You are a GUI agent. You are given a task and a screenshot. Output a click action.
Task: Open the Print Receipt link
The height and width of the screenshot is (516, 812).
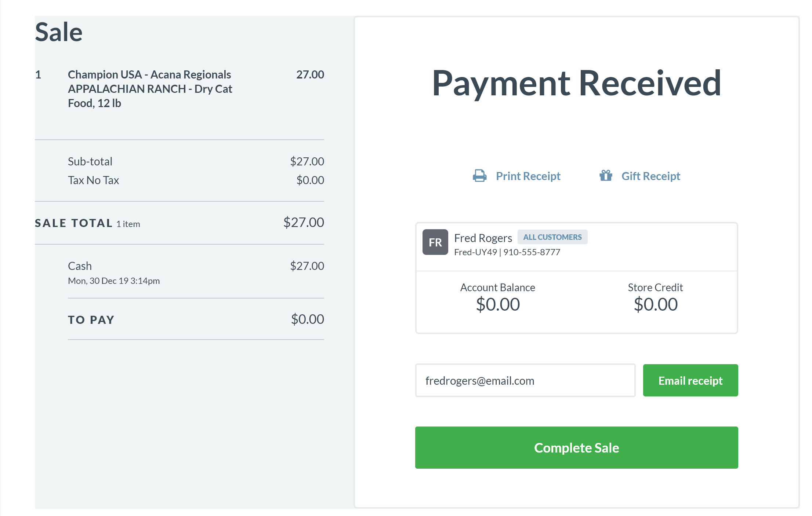(528, 176)
